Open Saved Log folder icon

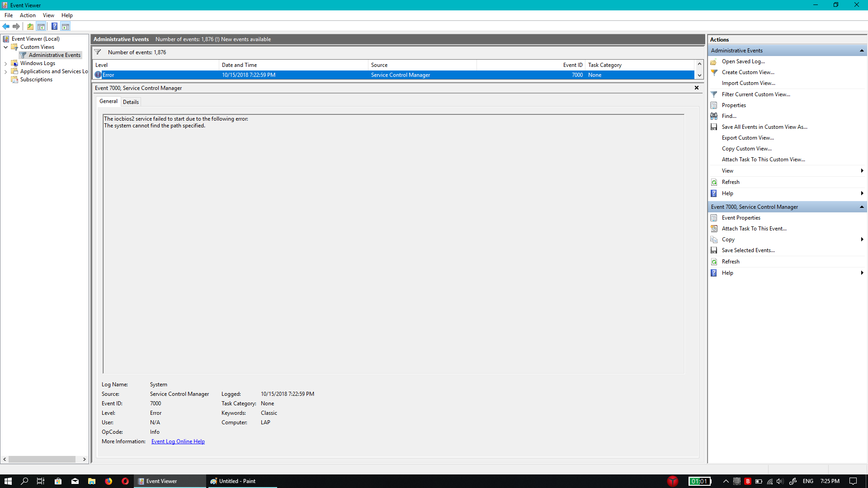pos(714,61)
